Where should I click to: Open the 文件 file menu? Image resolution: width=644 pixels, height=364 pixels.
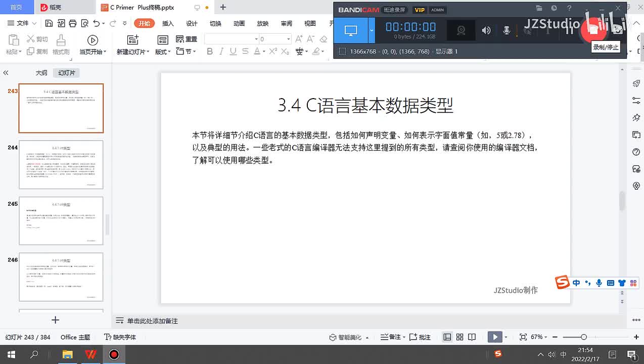[x=22, y=23]
